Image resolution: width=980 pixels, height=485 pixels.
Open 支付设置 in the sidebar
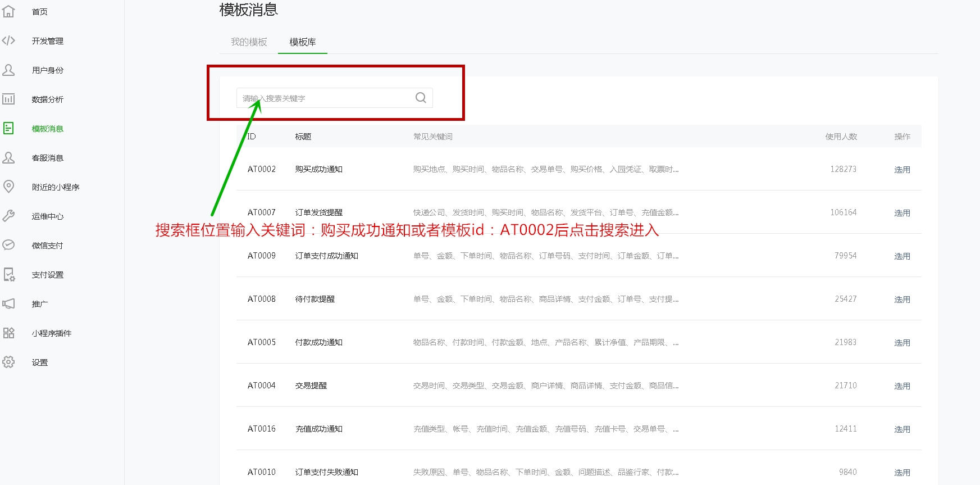pos(48,275)
